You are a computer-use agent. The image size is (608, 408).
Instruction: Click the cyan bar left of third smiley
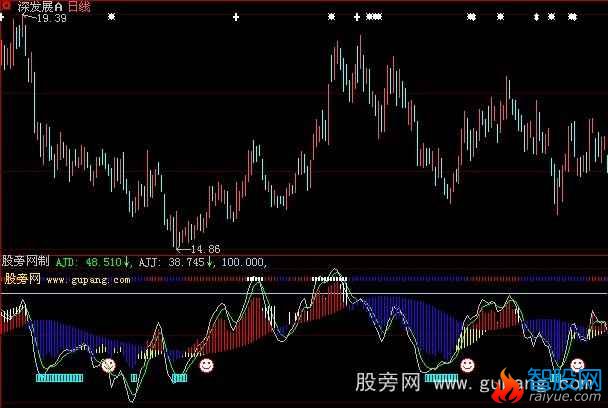pos(441,378)
